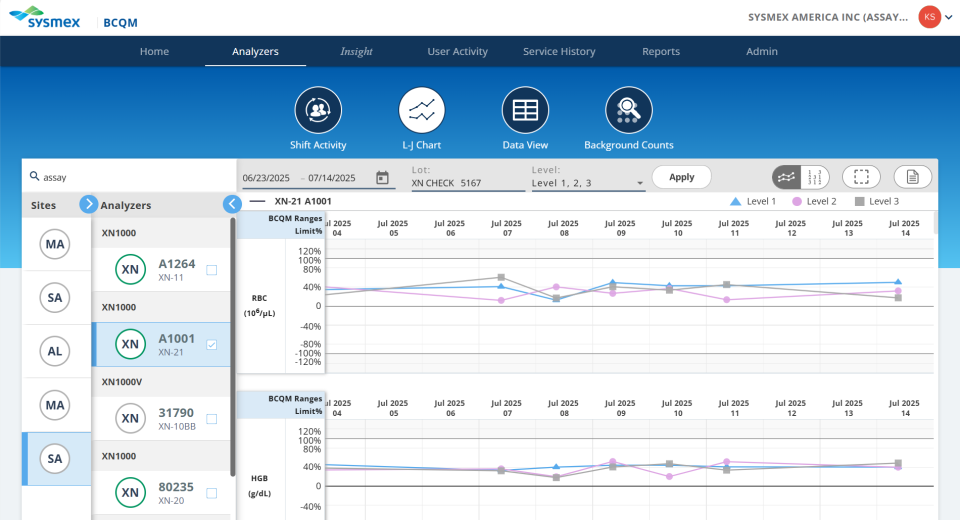
Task: Go to the Service History tab
Action: point(559,51)
